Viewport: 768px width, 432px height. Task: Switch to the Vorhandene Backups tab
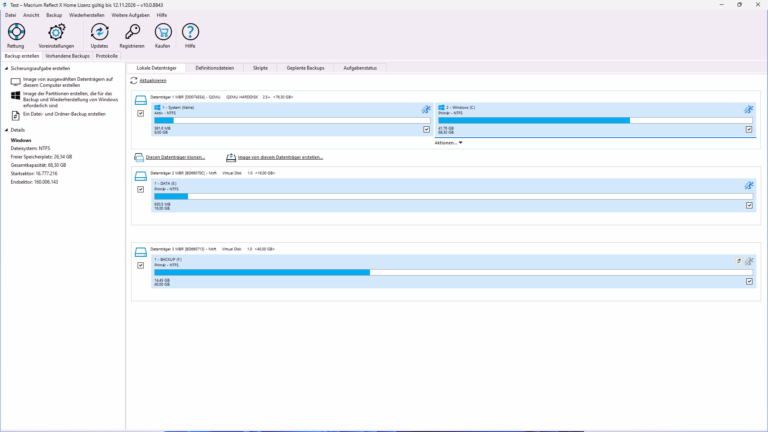pyautogui.click(x=68, y=56)
